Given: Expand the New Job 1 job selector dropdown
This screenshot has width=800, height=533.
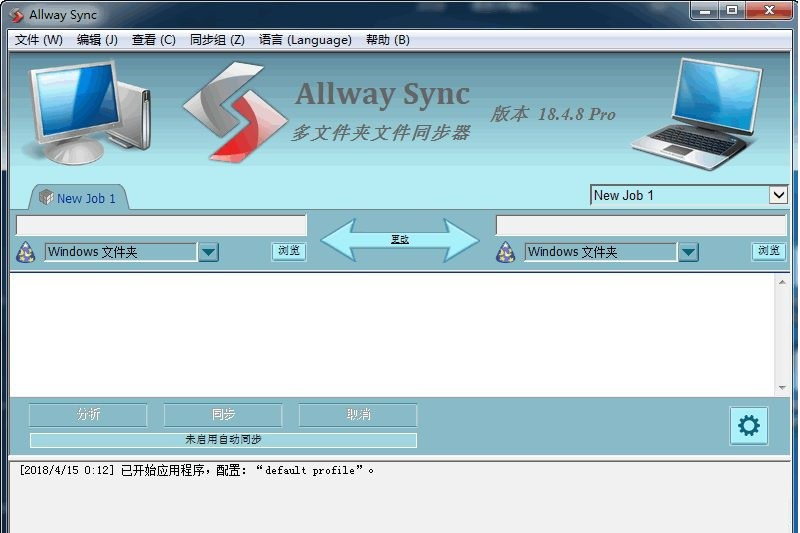Looking at the screenshot, I should 778,195.
